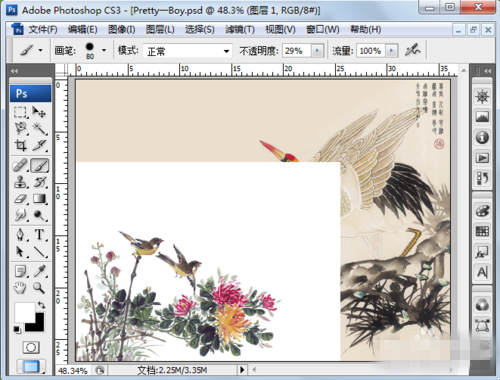Open the History panel icon

coord(482,178)
